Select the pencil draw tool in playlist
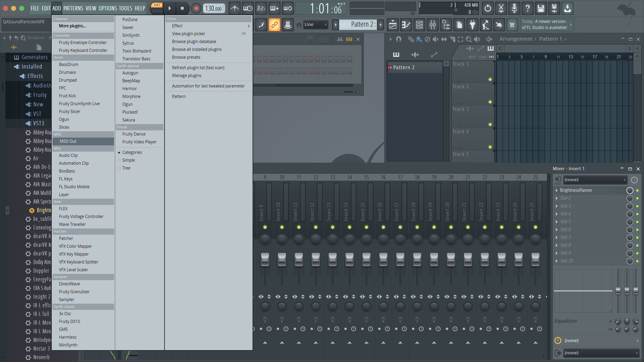The image size is (644, 362). [x=411, y=39]
